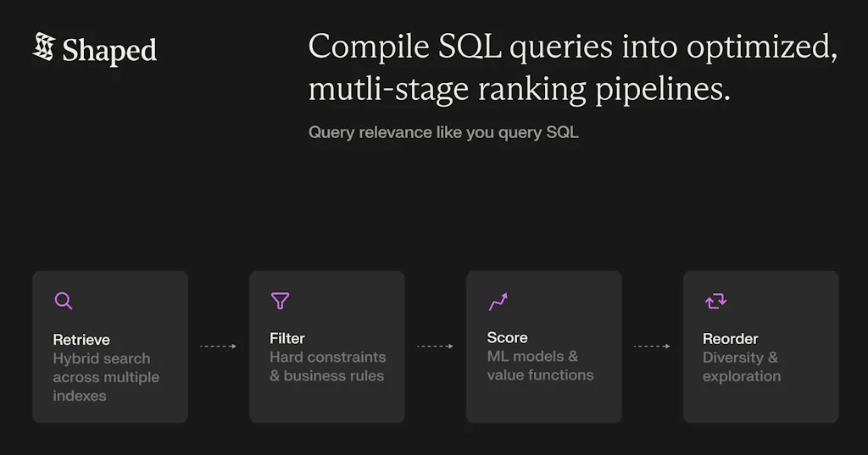Click the arrow between Retrieve and Filter
Viewport: 868px width, 455px height.
pyautogui.click(x=218, y=346)
